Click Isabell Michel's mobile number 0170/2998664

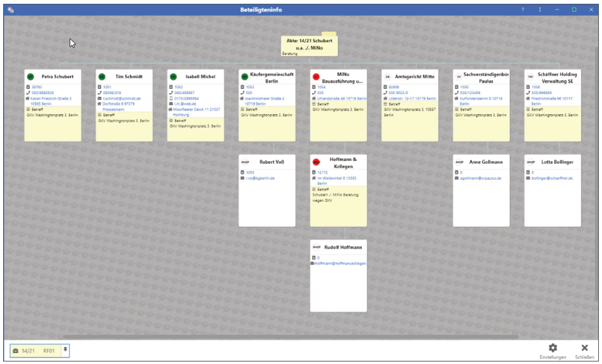click(x=186, y=98)
